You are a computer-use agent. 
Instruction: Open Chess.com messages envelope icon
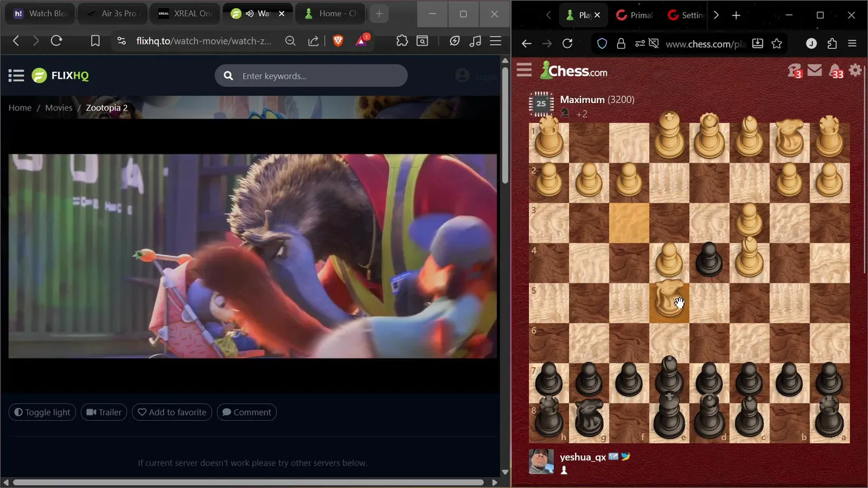coord(815,70)
